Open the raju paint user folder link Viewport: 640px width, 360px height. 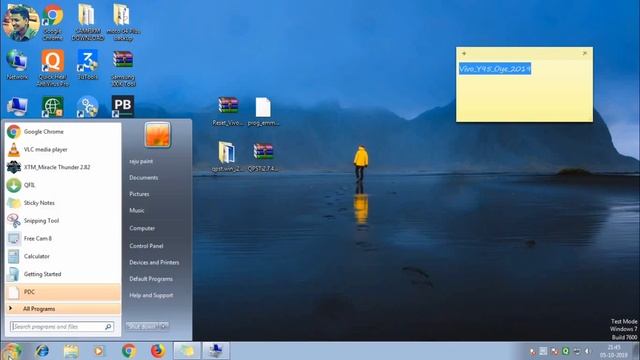[x=141, y=161]
